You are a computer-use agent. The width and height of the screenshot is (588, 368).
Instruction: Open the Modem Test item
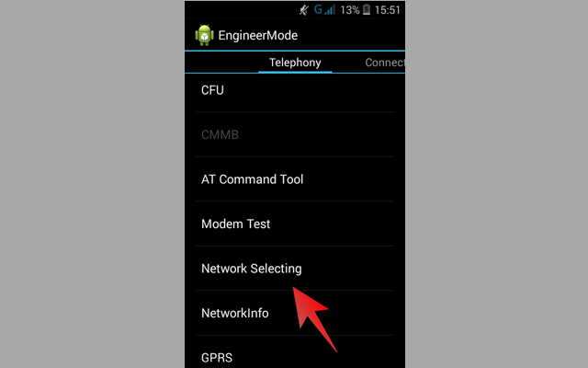[295, 224]
